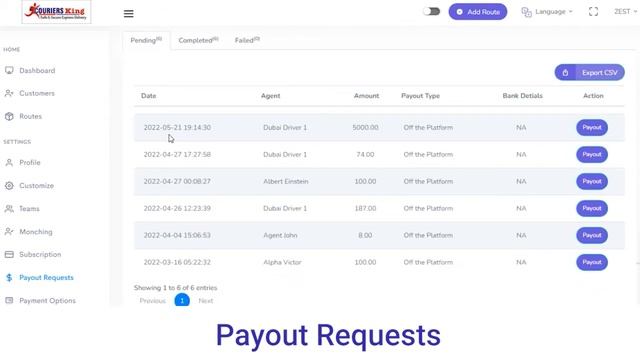This screenshot has height=360, width=640.
Task: Click date 2022-04-27 17:27:58
Action: [177, 154]
